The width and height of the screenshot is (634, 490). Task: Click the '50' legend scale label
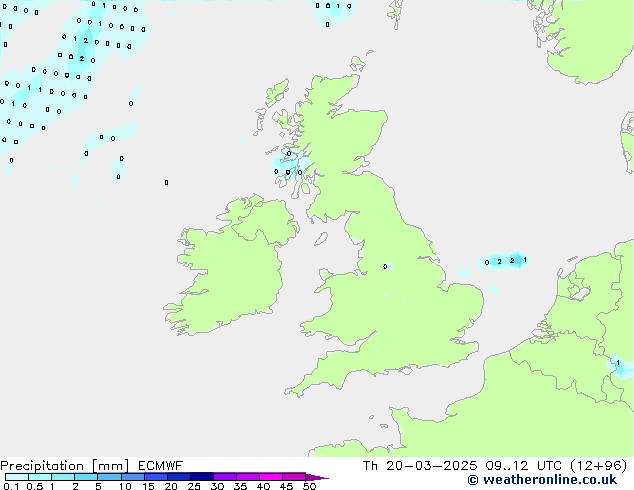[309, 486]
